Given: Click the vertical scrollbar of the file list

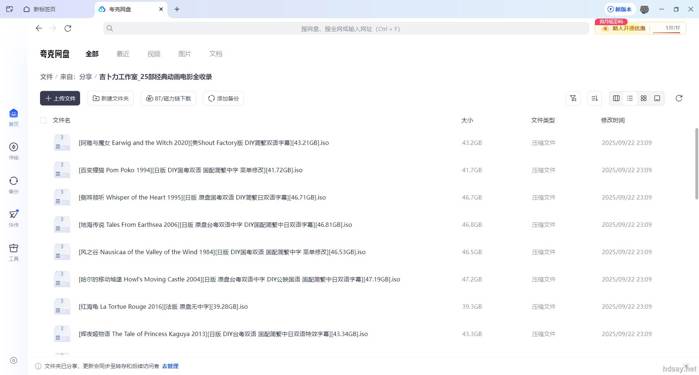Looking at the screenshot, I should pyautogui.click(x=696, y=163).
